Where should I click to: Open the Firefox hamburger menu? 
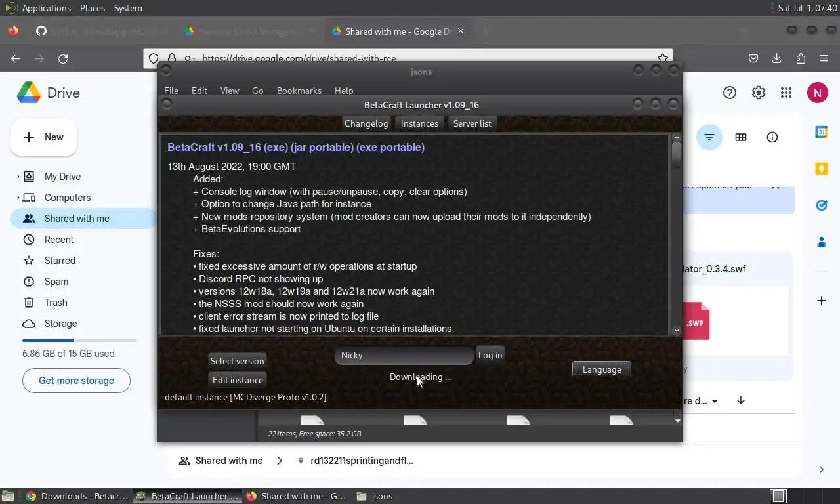click(x=824, y=58)
